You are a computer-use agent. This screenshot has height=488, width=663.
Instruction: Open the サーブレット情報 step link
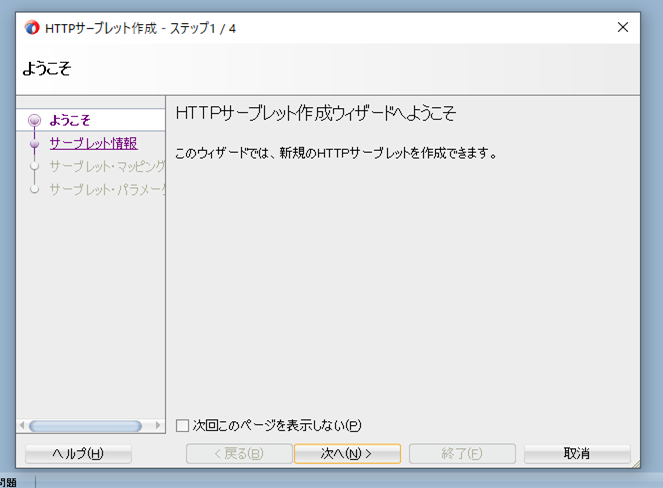93,144
